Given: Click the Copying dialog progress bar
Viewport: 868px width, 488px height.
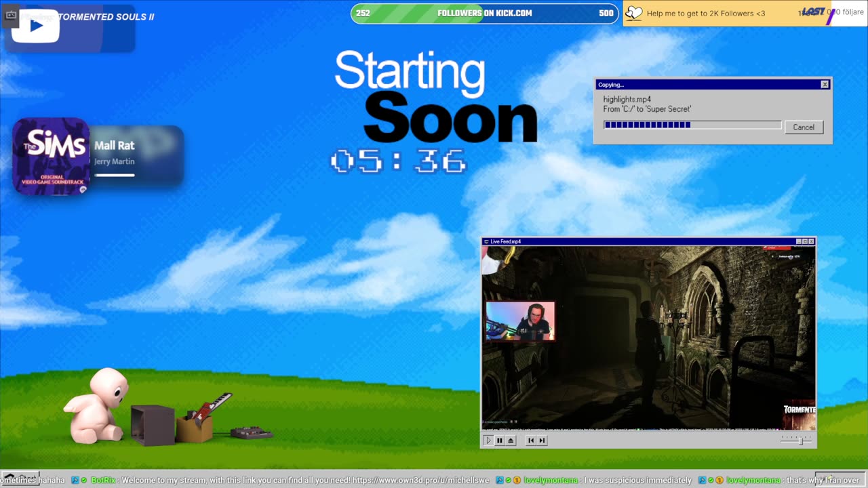Looking at the screenshot, I should (x=692, y=125).
